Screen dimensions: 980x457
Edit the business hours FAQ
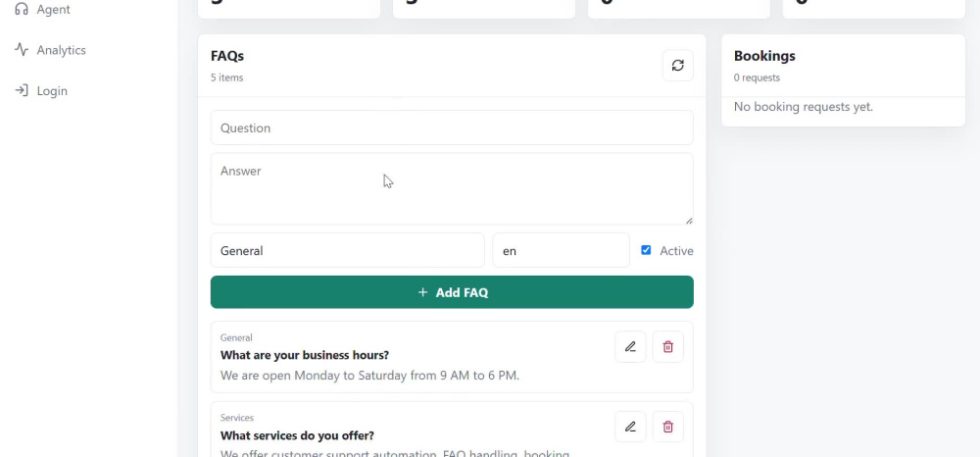[630, 347]
